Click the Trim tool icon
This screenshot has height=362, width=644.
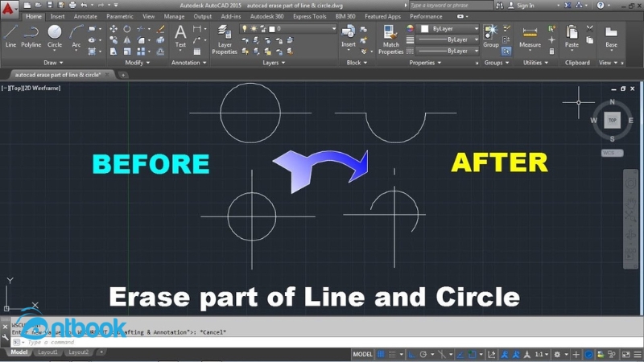click(x=141, y=29)
